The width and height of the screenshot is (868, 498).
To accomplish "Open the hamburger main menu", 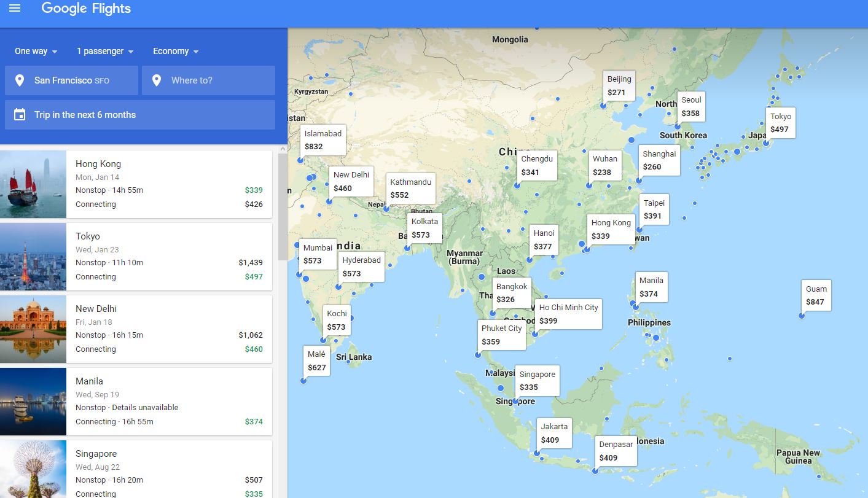I will (x=15, y=9).
